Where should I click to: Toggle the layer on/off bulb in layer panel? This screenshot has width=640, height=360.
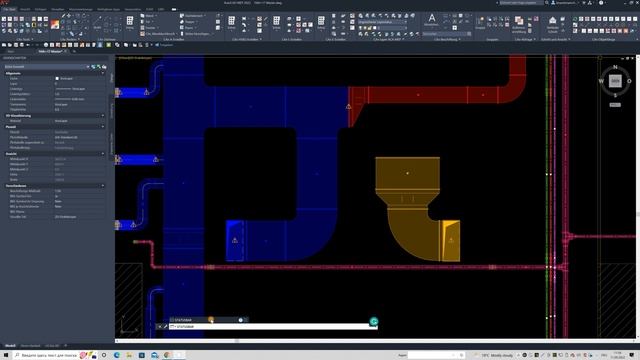click(x=360, y=28)
